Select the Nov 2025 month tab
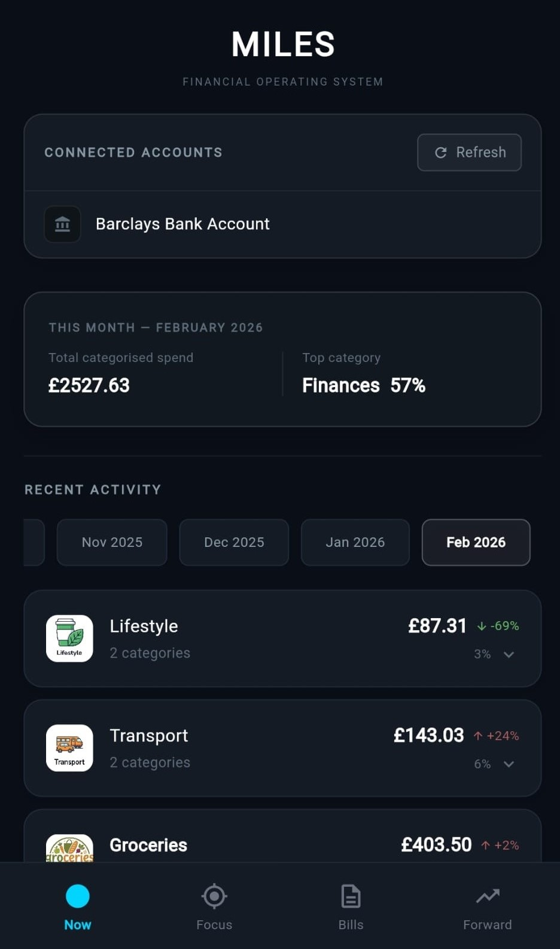 [112, 542]
